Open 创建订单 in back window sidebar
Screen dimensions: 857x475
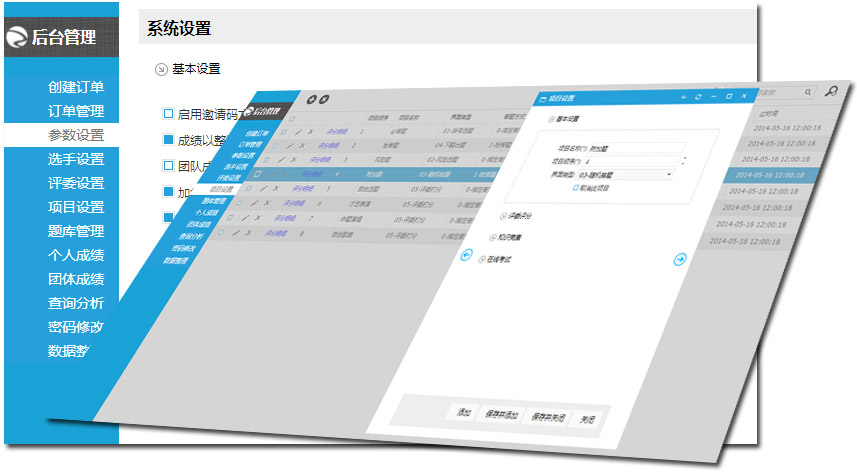(x=75, y=87)
